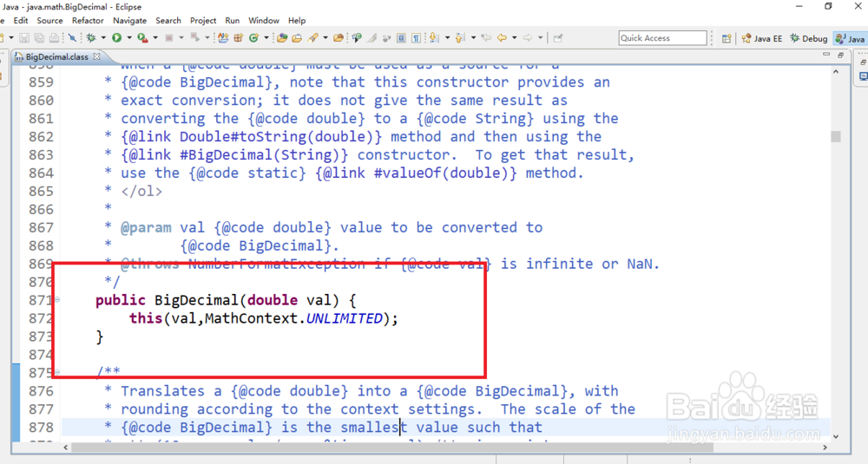Click the Toggle Breadcrumb icon
Image resolution: width=868 pixels, height=464 pixels.
pyautogui.click(x=357, y=37)
